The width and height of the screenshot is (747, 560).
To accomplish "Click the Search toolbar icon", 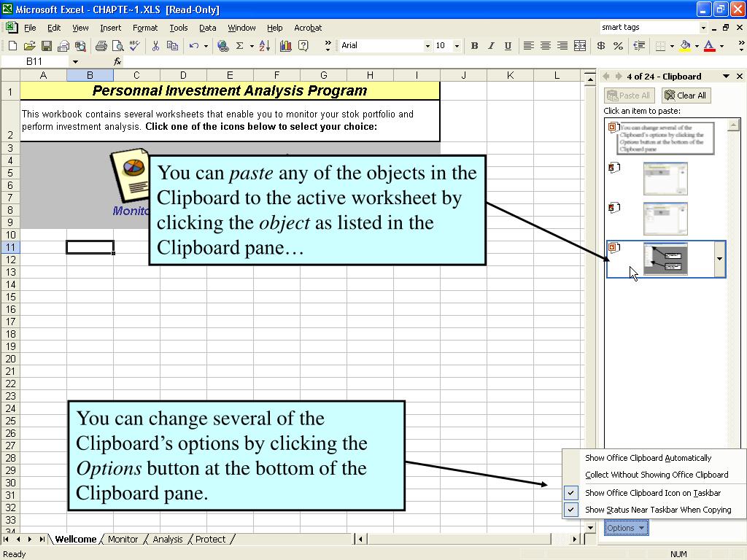I will pyautogui.click(x=80, y=46).
